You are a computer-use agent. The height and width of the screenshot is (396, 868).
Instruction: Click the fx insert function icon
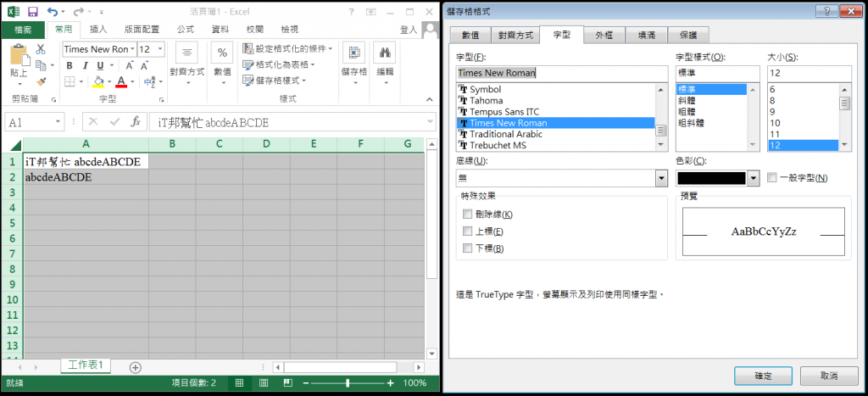(136, 122)
